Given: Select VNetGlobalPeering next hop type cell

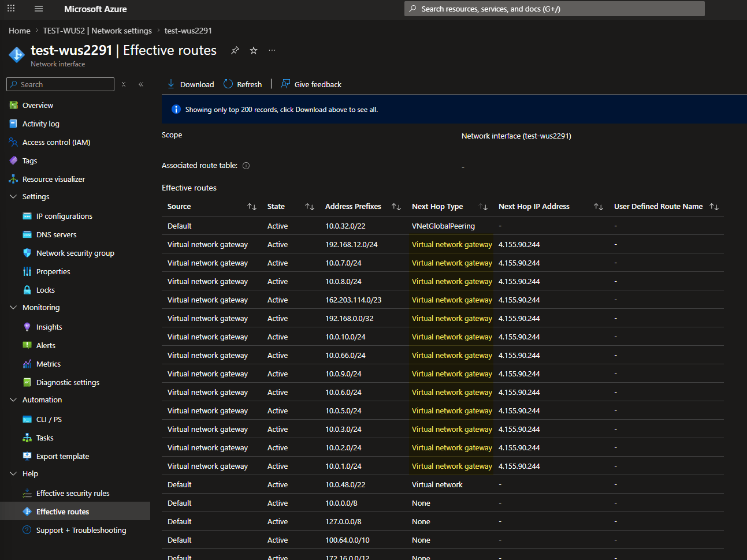Looking at the screenshot, I should [x=443, y=226].
